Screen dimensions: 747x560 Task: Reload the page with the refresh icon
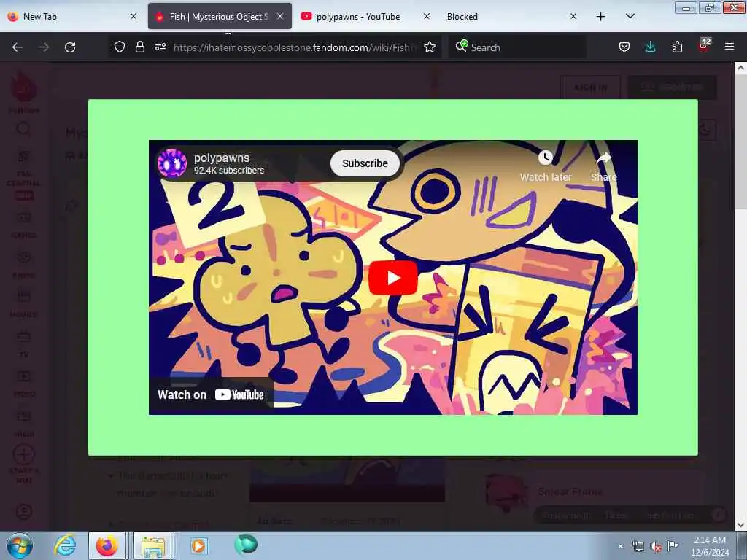point(70,47)
